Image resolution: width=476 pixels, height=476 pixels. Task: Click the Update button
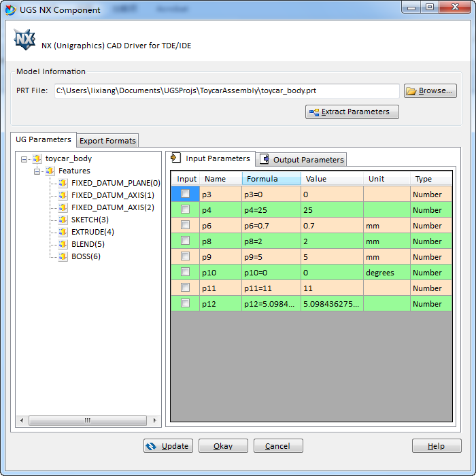[x=168, y=446]
